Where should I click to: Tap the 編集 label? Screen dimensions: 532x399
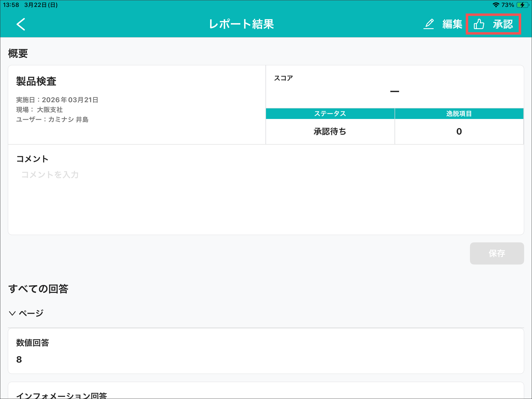click(452, 24)
